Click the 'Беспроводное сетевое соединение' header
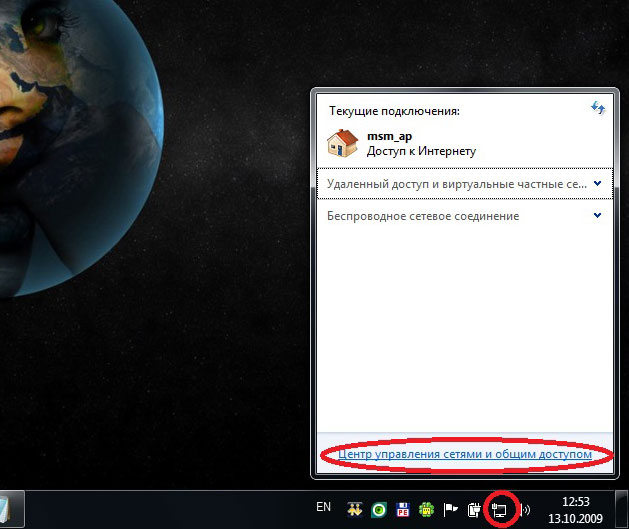 [465, 216]
